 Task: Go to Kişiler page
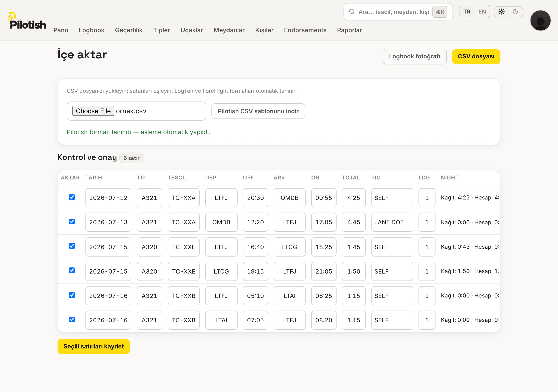[264, 30]
